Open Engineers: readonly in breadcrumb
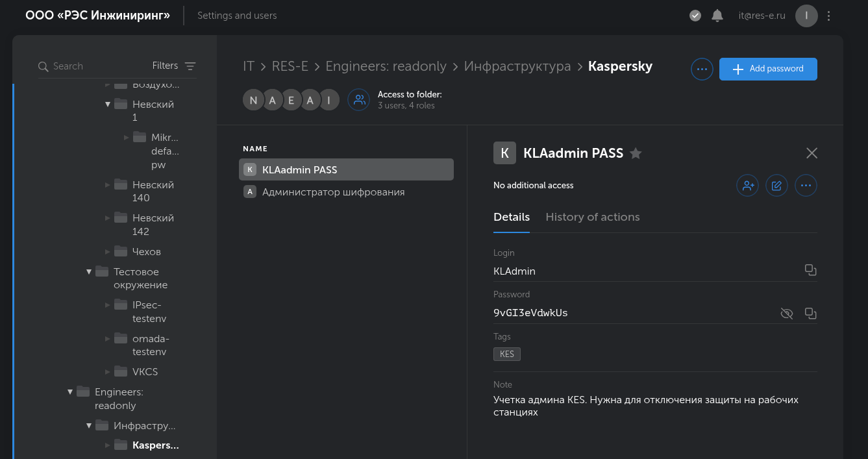Viewport: 868px width, 459px height. (386, 66)
